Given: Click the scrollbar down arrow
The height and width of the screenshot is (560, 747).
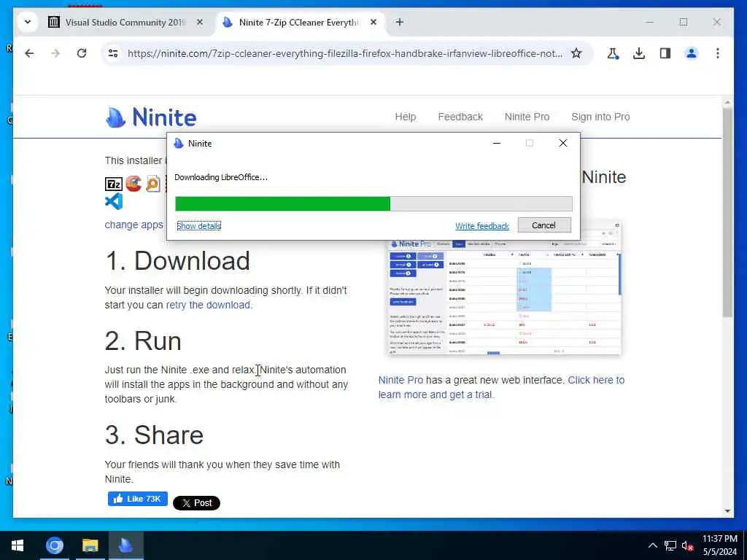Looking at the screenshot, I should click(727, 511).
